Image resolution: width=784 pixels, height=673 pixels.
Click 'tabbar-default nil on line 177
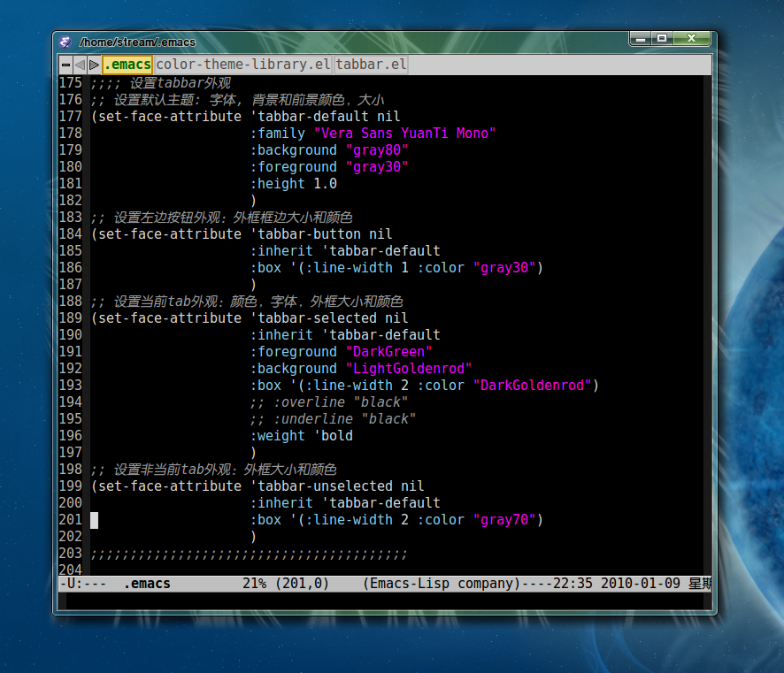point(325,117)
